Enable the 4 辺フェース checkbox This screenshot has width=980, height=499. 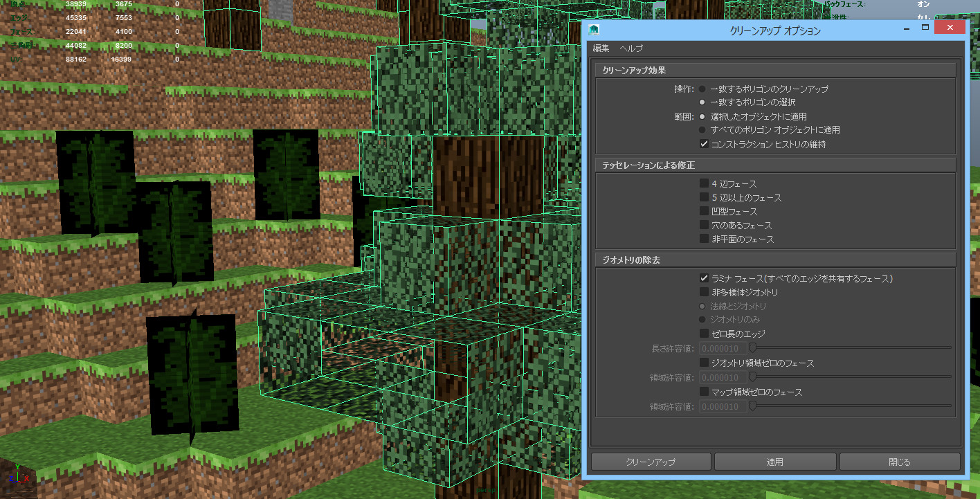click(704, 183)
